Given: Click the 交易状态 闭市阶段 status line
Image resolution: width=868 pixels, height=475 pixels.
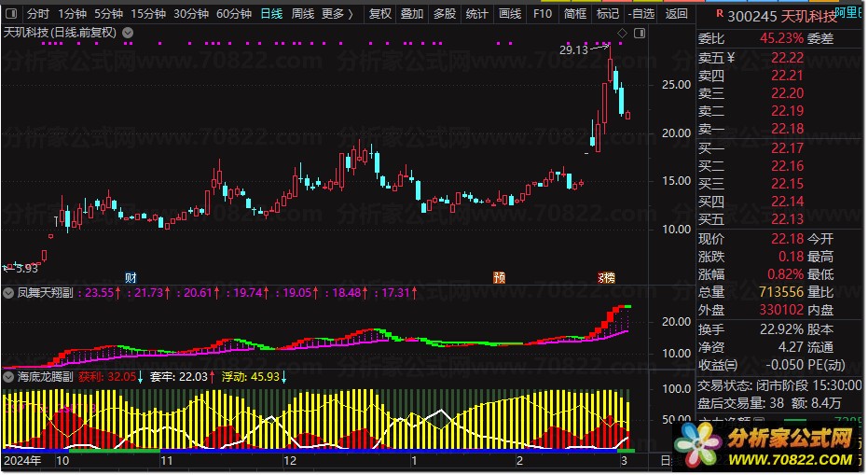Looking at the screenshot, I should [780, 385].
